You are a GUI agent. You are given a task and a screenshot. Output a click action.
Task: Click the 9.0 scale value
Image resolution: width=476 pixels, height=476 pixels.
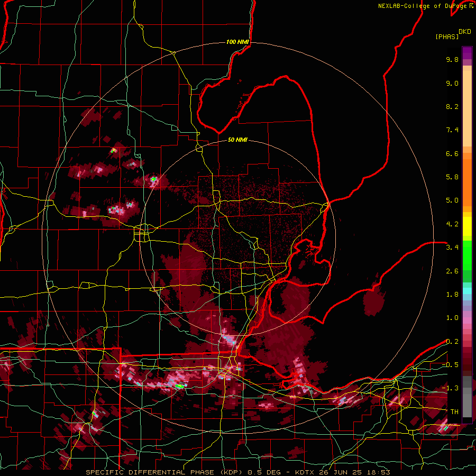point(452,83)
